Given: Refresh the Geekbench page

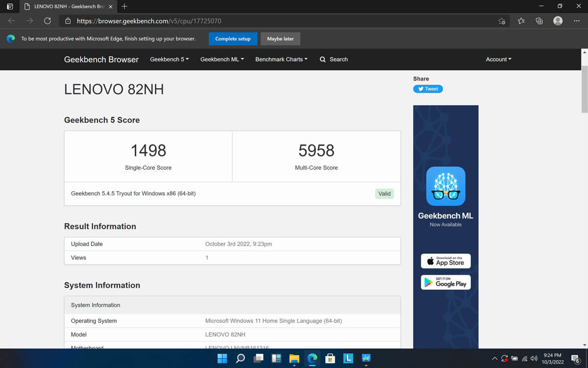Looking at the screenshot, I should [47, 21].
